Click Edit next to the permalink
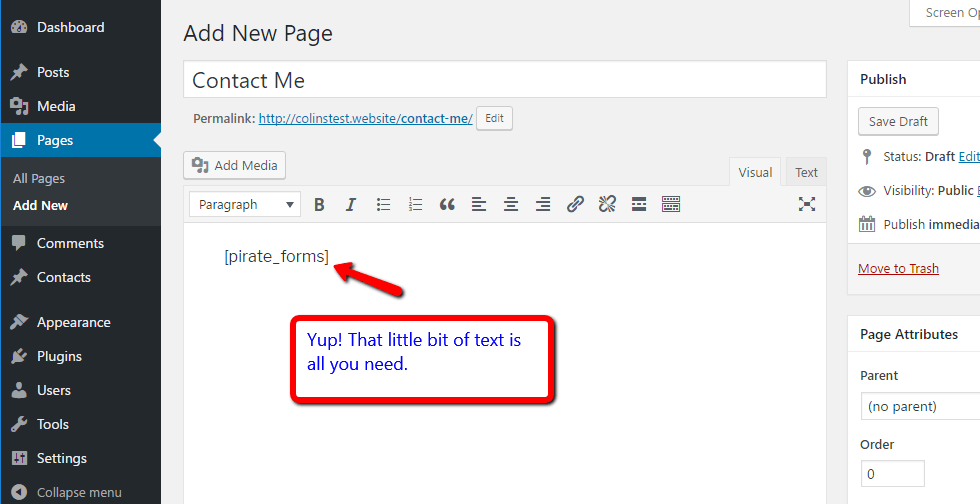980x504 pixels. (494, 118)
